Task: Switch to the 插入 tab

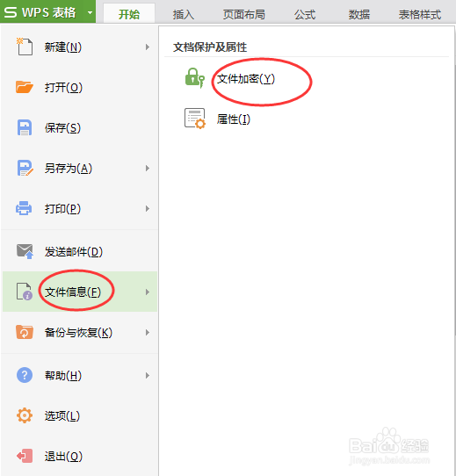Action: click(x=183, y=14)
